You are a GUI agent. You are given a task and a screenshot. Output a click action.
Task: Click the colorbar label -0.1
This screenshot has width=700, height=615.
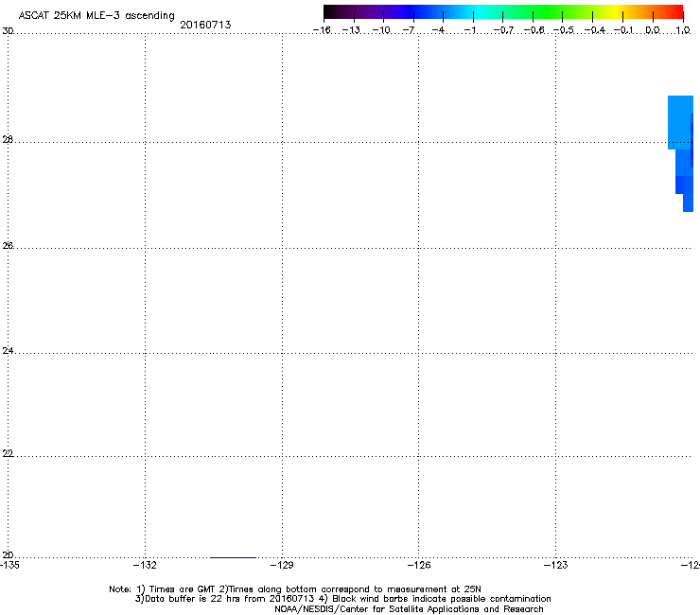coord(623,30)
